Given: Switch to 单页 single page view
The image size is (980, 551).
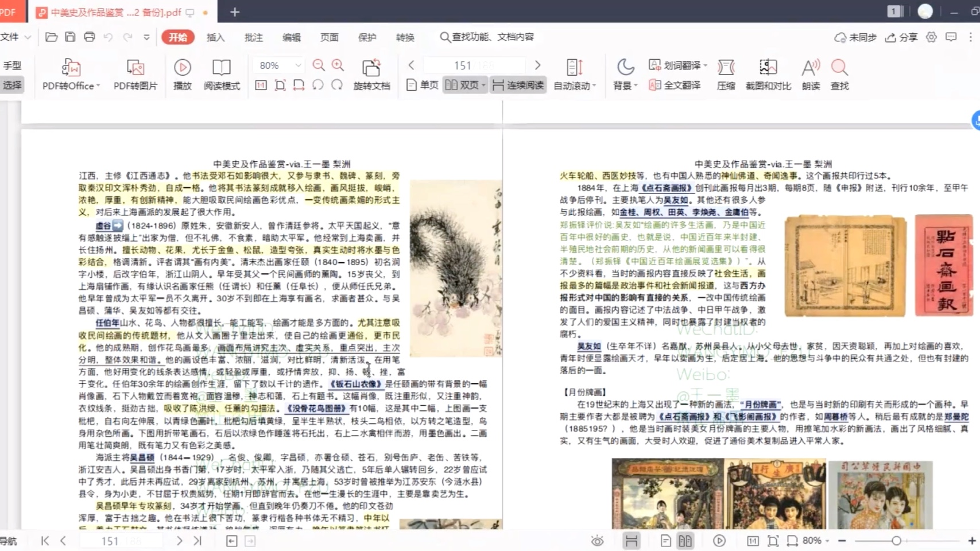Looking at the screenshot, I should coord(422,85).
